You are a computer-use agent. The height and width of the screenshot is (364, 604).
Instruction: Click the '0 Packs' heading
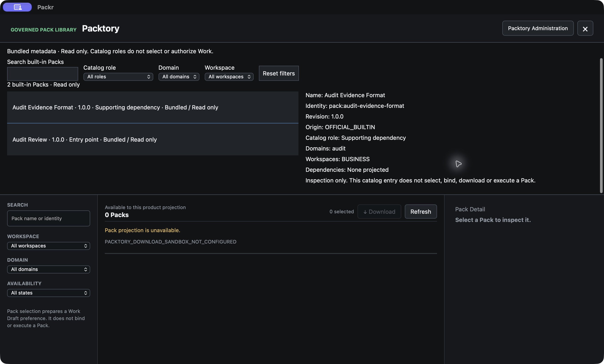(117, 215)
